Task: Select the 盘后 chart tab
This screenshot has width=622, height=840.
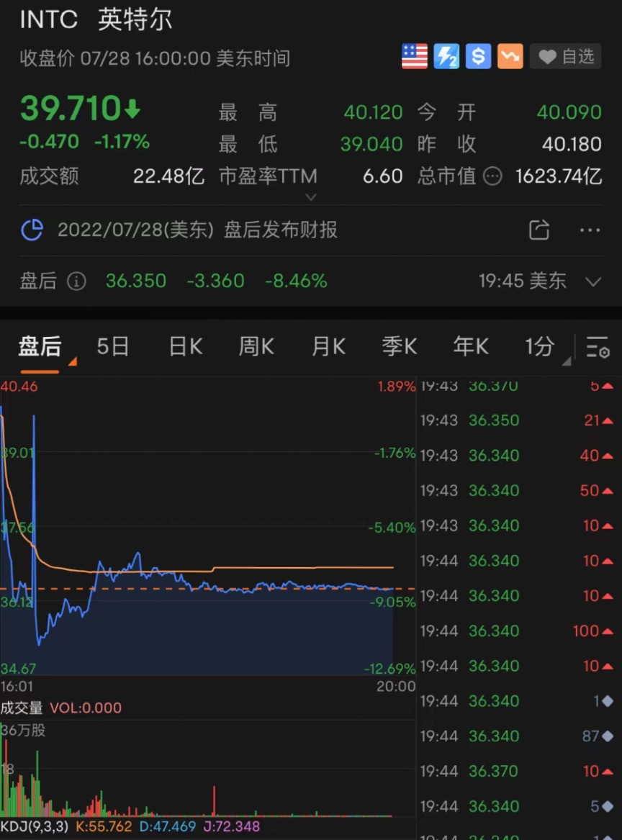Action: [40, 347]
